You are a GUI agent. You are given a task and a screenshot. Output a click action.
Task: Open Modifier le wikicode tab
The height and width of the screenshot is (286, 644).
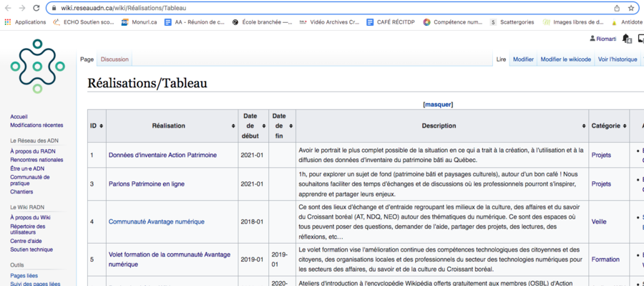click(x=565, y=59)
